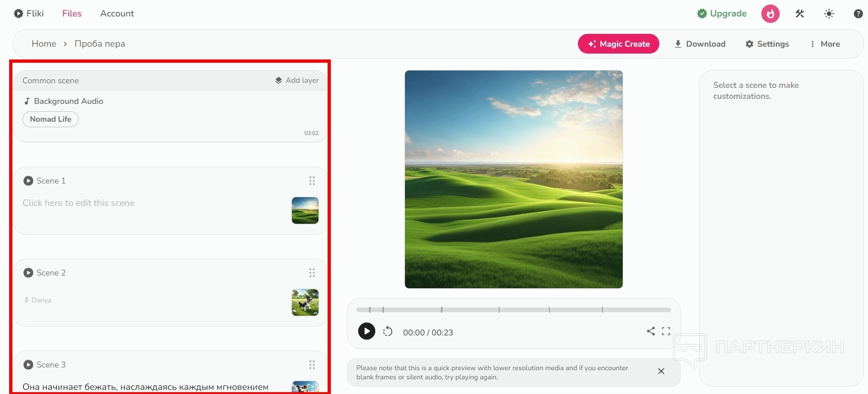Select the Nomad Life audio chip
This screenshot has width=868, height=394.
(x=51, y=119)
